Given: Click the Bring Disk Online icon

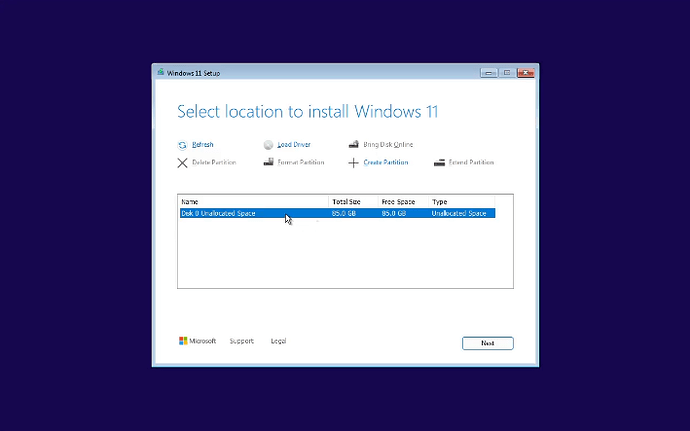Looking at the screenshot, I should (x=354, y=145).
